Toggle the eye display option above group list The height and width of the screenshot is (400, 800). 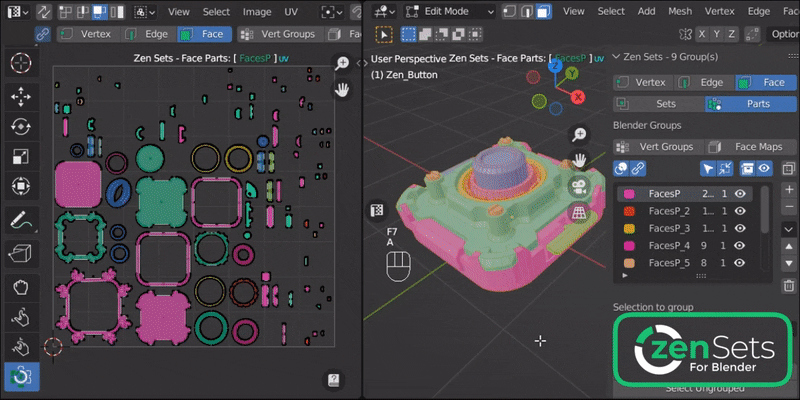click(764, 168)
